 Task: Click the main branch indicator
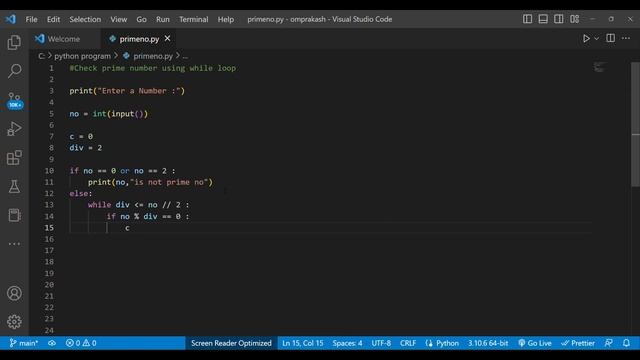[x=24, y=343]
